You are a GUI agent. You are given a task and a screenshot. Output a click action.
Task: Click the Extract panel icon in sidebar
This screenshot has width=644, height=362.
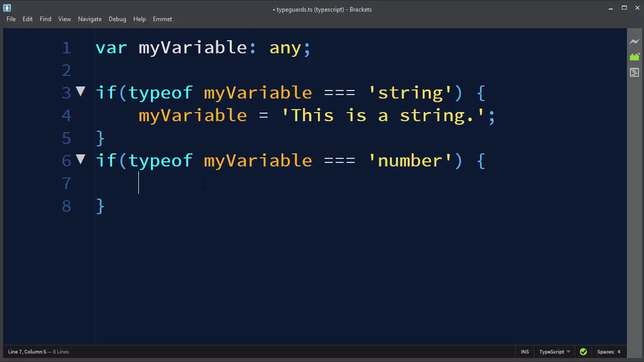click(634, 73)
